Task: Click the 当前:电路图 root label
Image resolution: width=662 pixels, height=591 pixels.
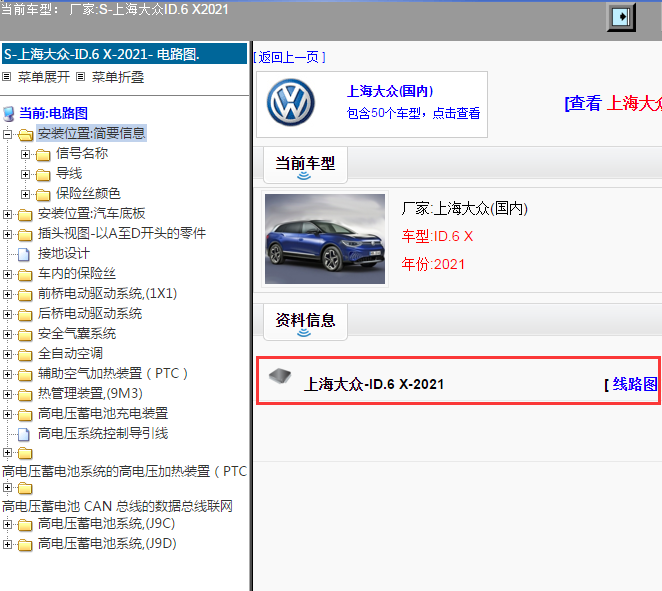Action: tap(54, 113)
